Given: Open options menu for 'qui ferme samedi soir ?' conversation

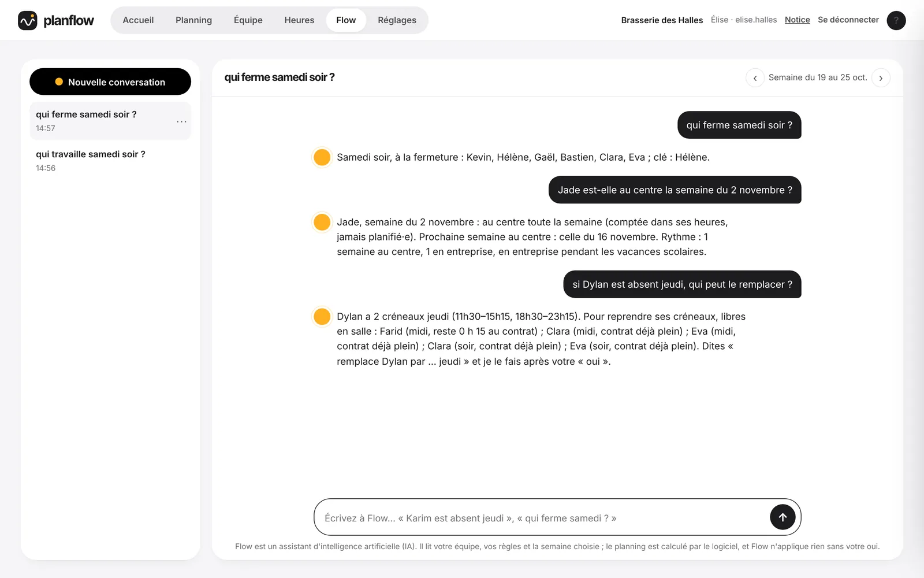Looking at the screenshot, I should click(x=181, y=121).
